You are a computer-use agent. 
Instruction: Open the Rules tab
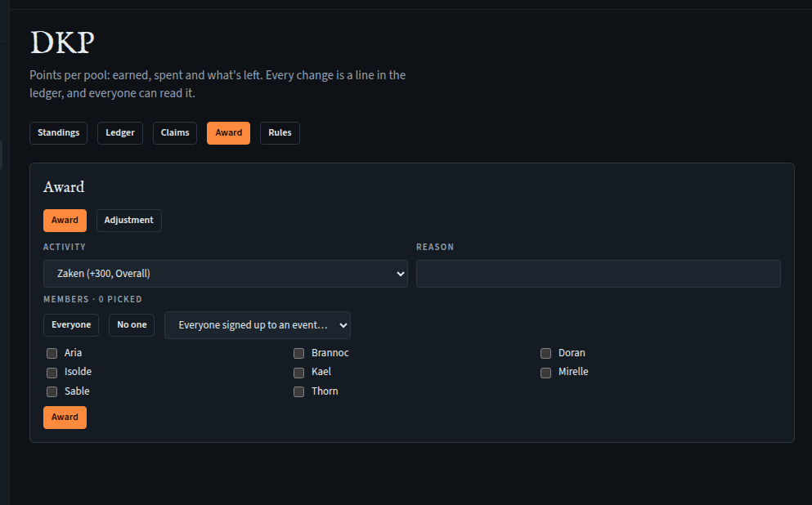(280, 133)
